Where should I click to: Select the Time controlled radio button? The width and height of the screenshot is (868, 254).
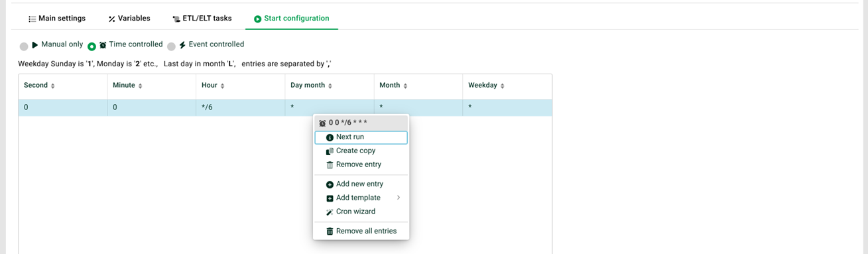coord(92,46)
